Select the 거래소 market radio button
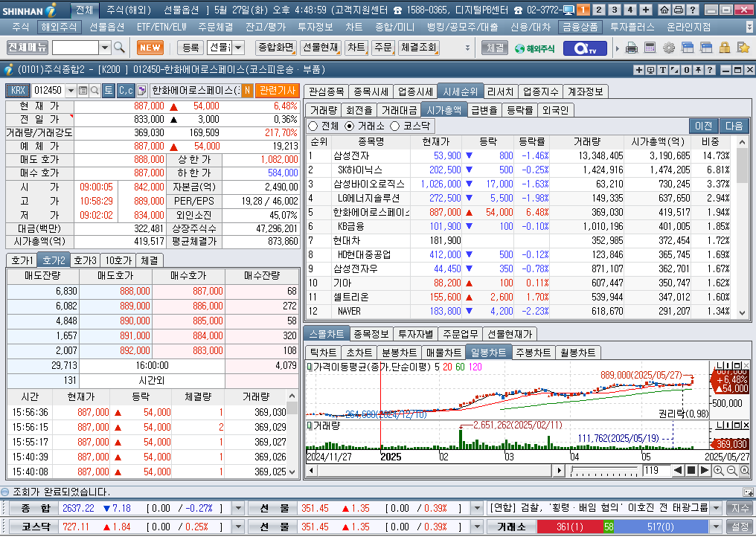 click(x=350, y=126)
